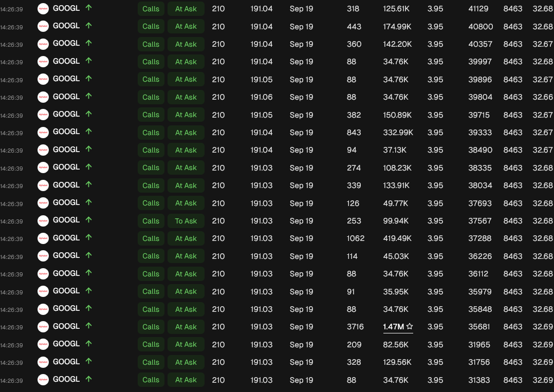
Task: Click the 37.13K premium cell
Action: tap(395, 150)
